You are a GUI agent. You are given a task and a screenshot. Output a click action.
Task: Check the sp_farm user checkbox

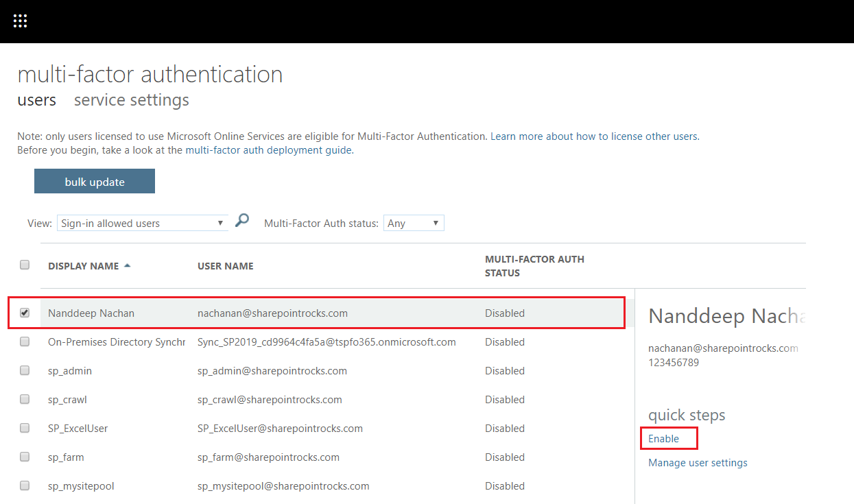pyautogui.click(x=25, y=457)
